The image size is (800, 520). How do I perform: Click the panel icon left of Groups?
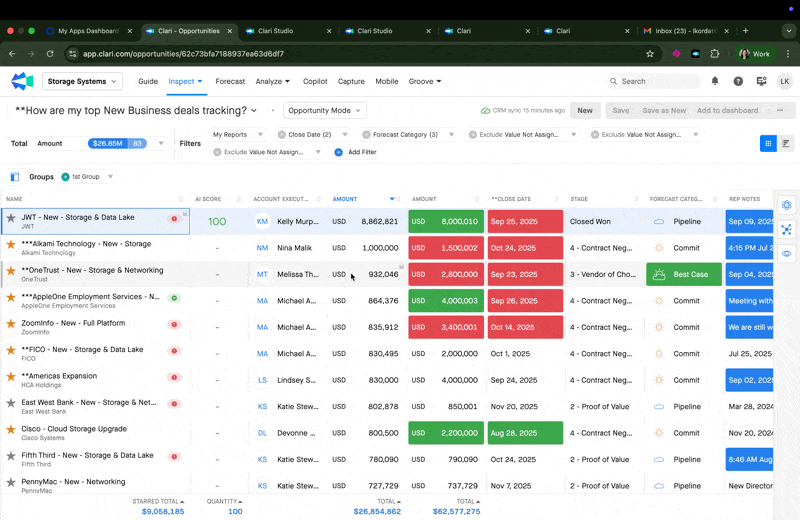15,177
